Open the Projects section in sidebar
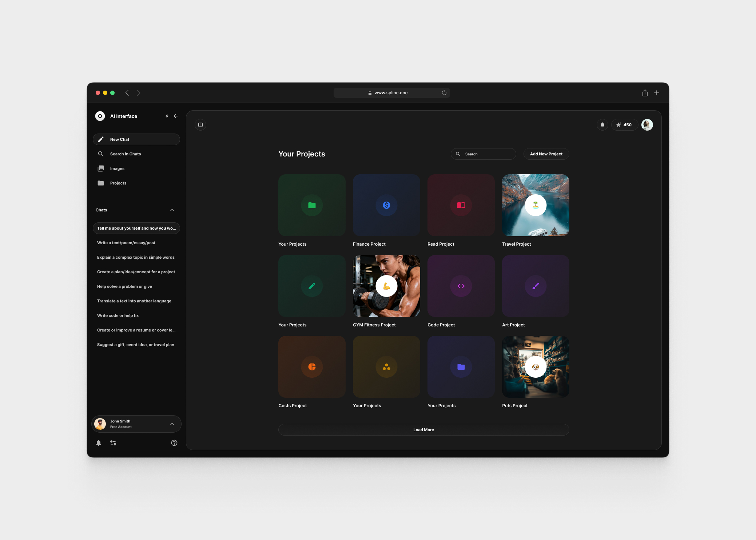This screenshot has height=540, width=756. 136,183
